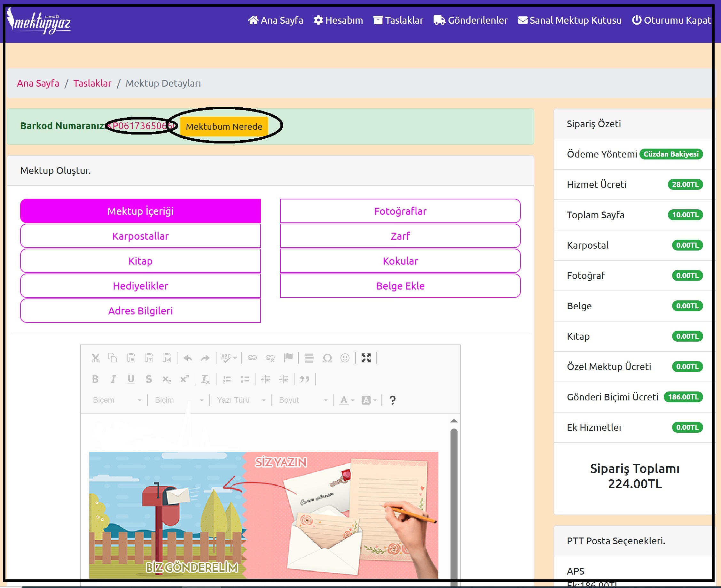
Task: Switch to the Fotoğraflar tab
Action: click(400, 211)
